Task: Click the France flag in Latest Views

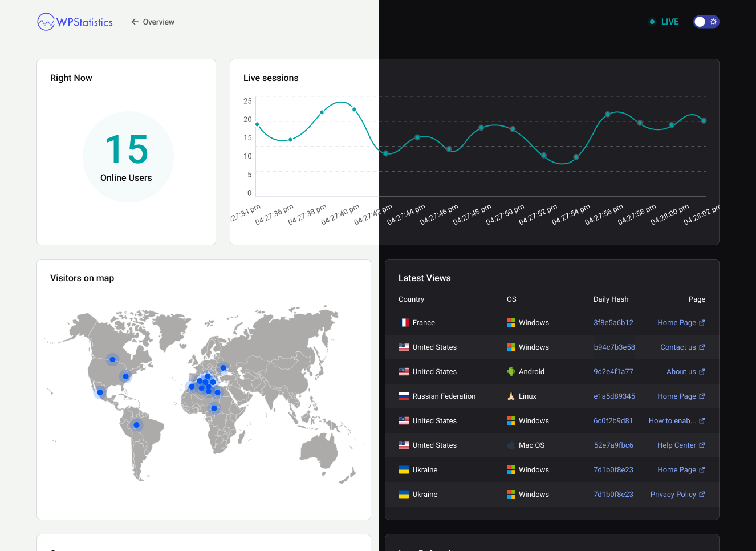Action: click(403, 322)
